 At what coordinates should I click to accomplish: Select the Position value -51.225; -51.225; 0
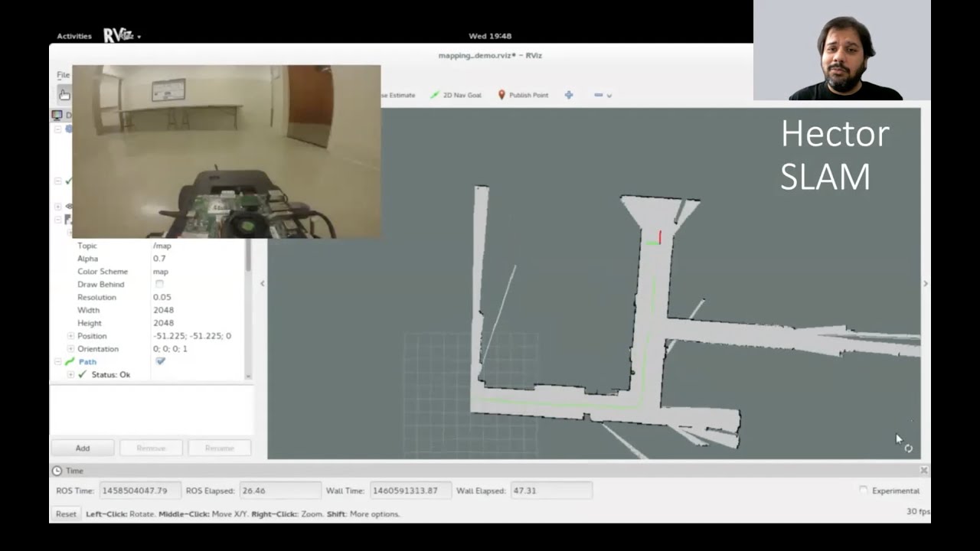(x=191, y=336)
